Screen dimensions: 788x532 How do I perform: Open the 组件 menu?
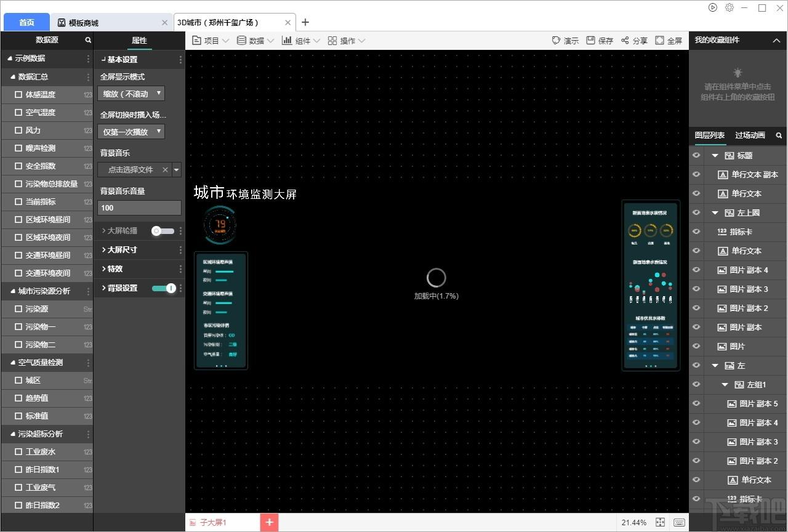pyautogui.click(x=301, y=40)
